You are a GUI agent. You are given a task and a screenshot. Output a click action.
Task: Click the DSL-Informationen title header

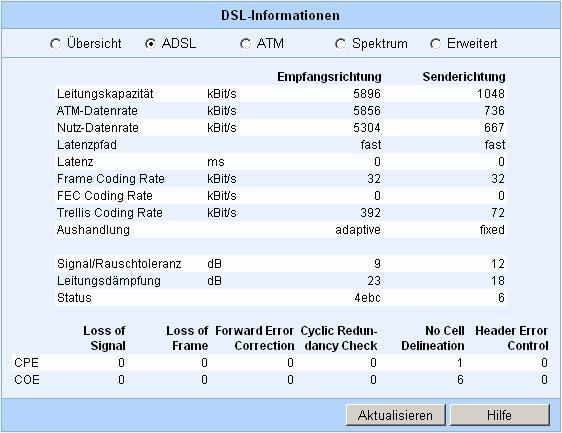pyautogui.click(x=280, y=15)
